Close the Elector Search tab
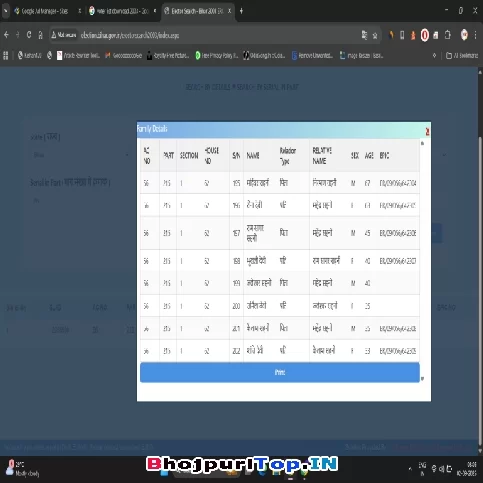This screenshot has width=483, height=483. pos(229,11)
